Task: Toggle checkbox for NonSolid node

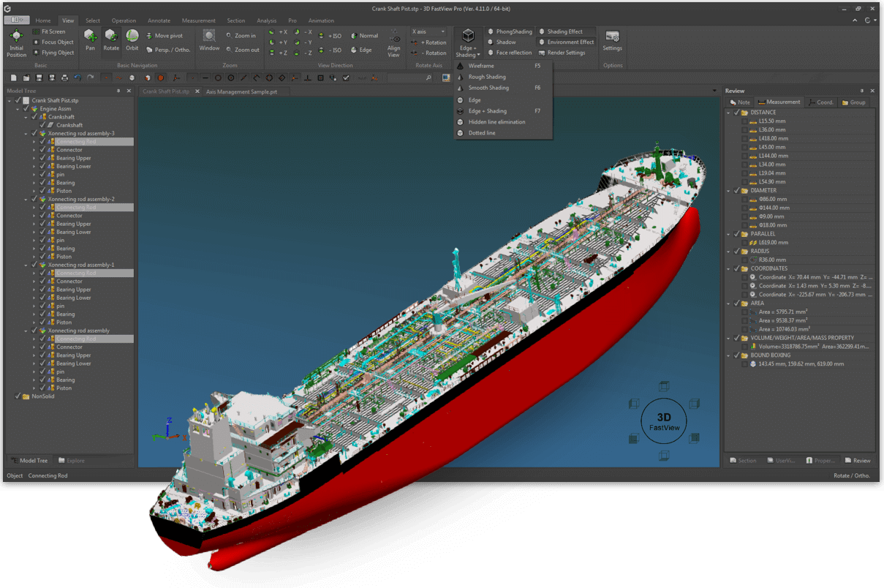Action: [x=18, y=396]
